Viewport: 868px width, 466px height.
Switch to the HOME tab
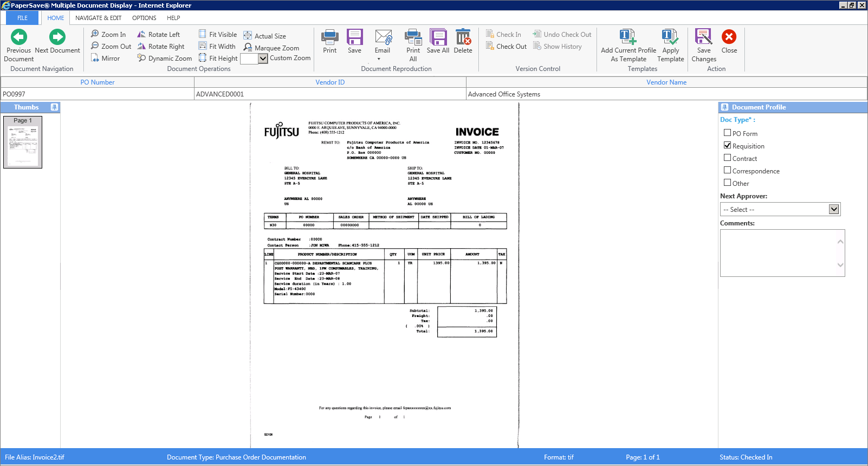55,18
